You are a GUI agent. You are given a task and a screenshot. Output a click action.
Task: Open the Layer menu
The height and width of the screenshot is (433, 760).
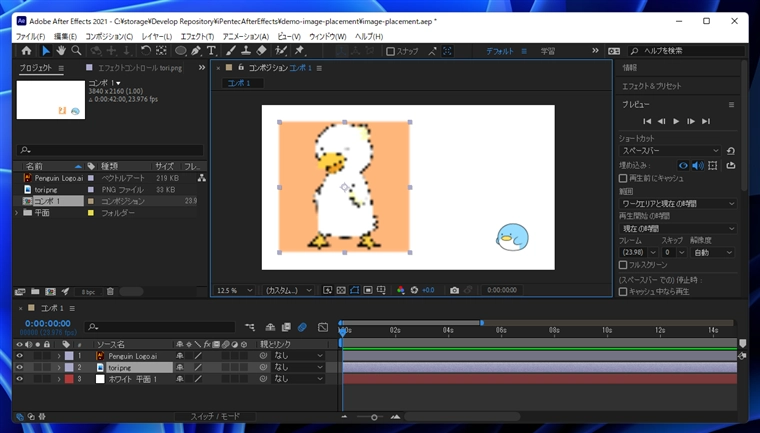coord(157,36)
